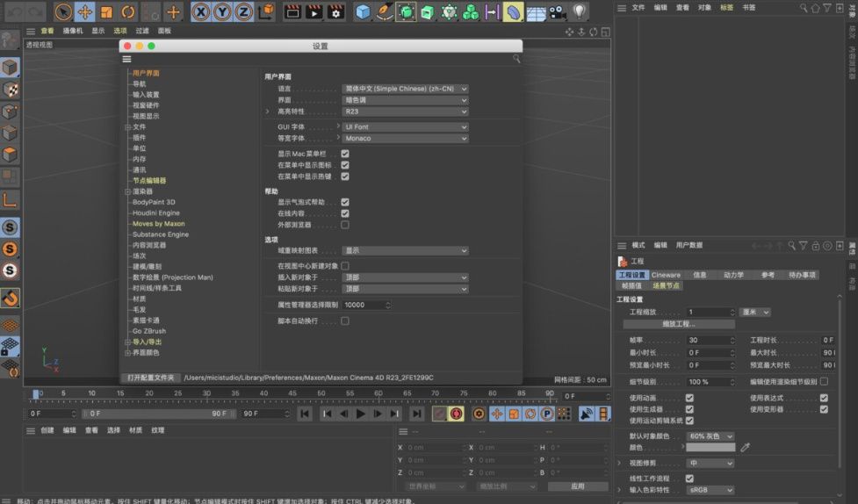Open render settings gear clapper icon
This screenshot has width=858, height=504.
click(x=335, y=11)
